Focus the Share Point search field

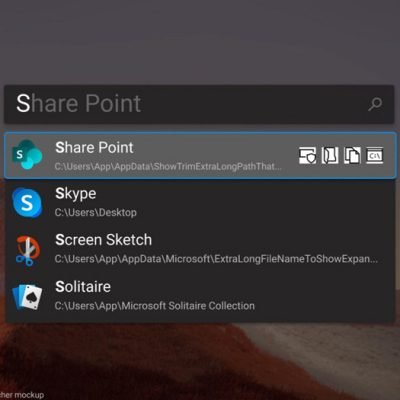[199, 104]
